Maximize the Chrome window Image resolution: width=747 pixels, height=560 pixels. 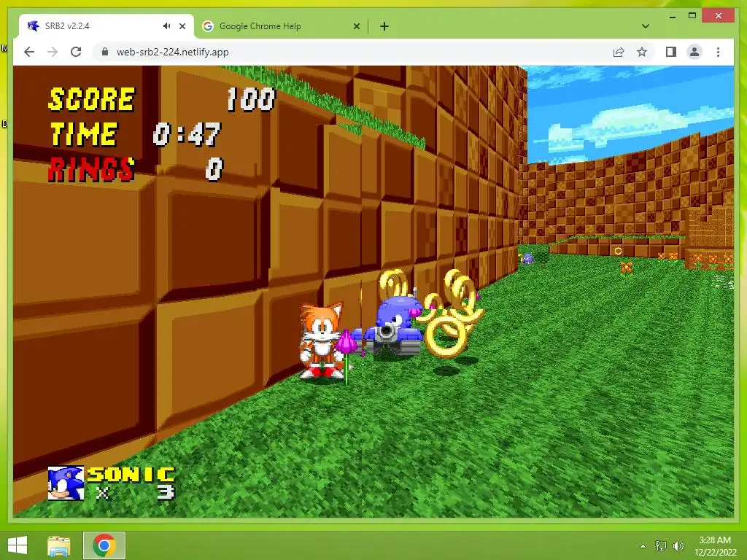(x=692, y=16)
